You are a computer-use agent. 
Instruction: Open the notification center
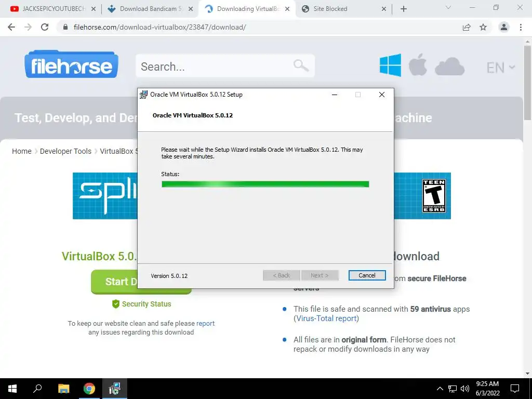click(515, 389)
